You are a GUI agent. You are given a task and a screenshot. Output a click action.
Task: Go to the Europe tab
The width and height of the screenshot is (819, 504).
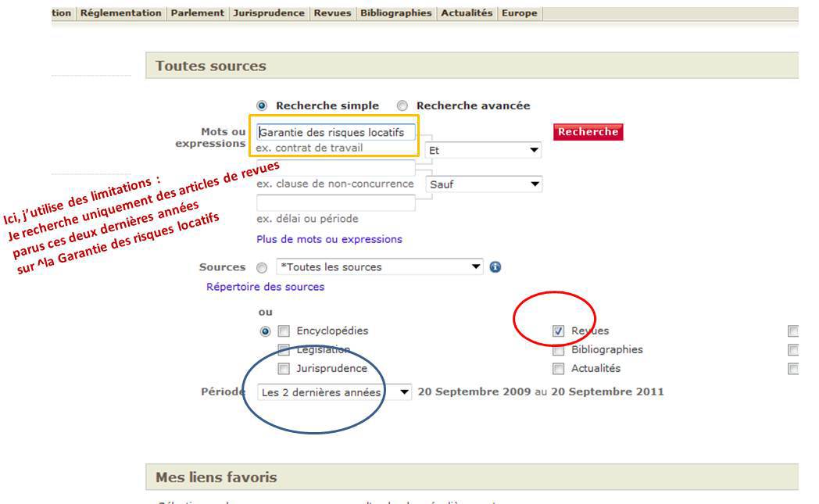(x=520, y=13)
